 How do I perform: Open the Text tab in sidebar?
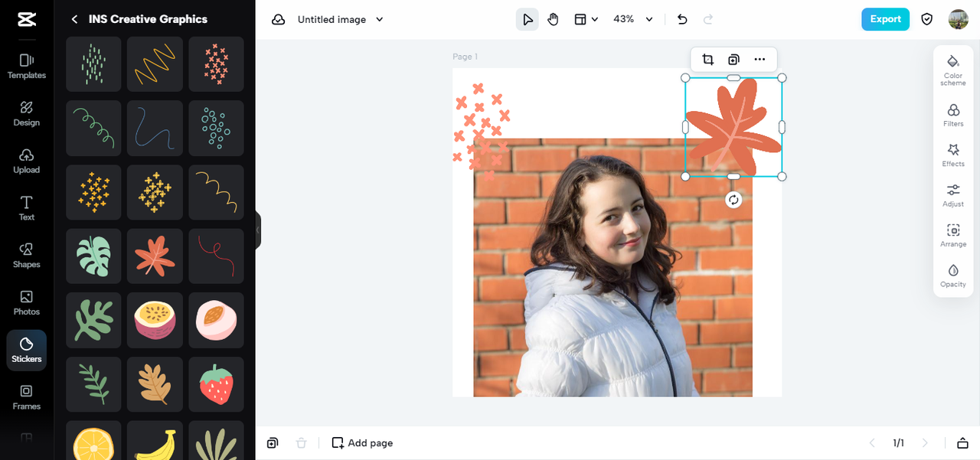[x=27, y=207]
